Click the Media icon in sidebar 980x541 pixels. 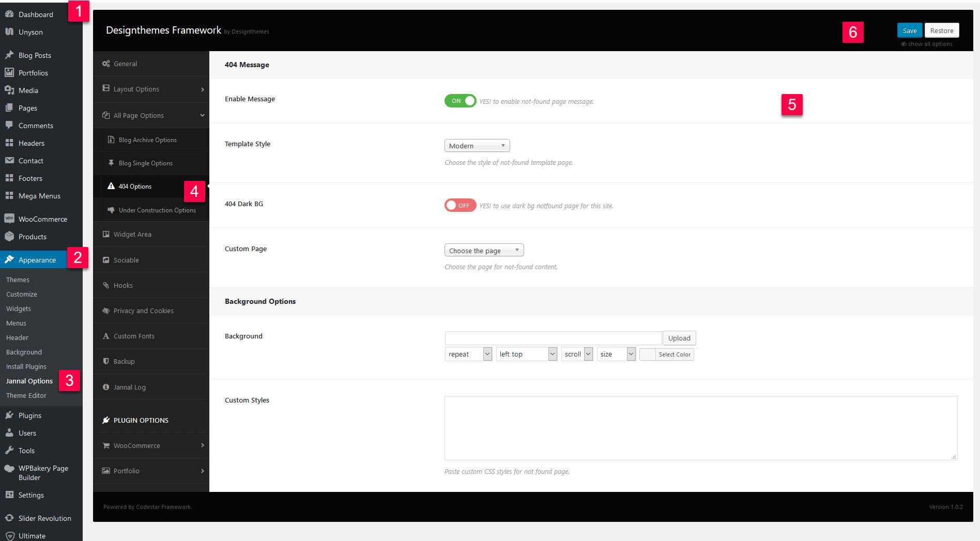[9, 90]
